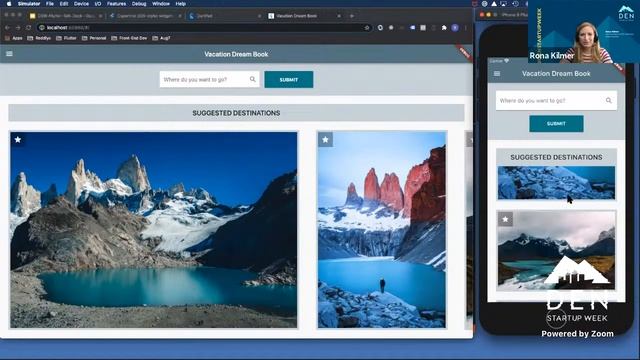Star the red towers destination image
This screenshot has height=360, width=640.
tap(325, 140)
